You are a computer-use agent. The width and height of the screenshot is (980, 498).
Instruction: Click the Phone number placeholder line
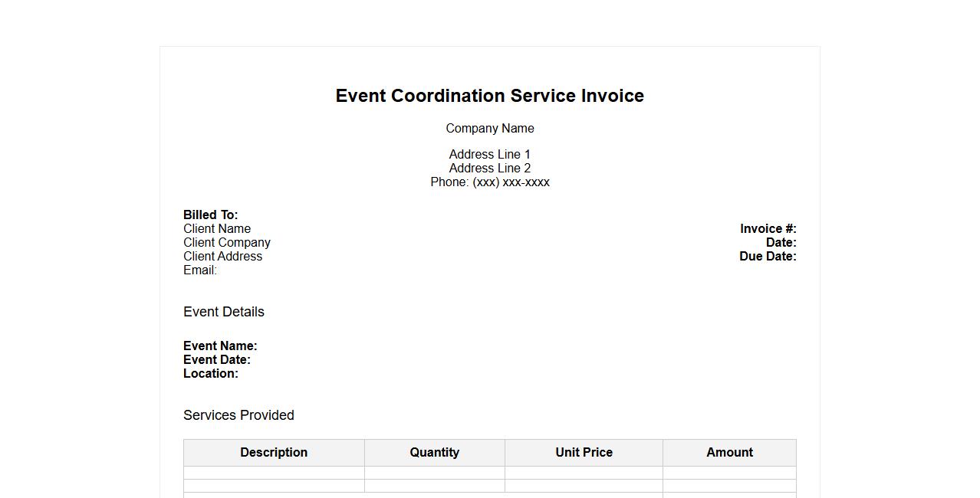489,182
